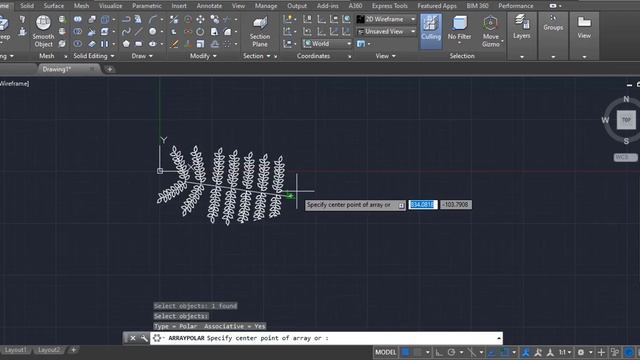Viewport: 640px width, 360px height.
Task: Select the Rectangle draw tool
Action: pos(139,44)
